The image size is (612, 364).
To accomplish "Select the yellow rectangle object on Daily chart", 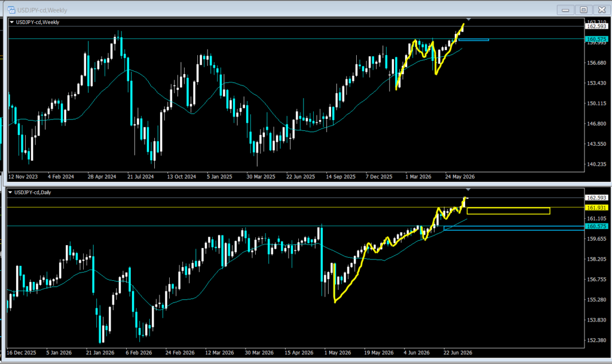I will [508, 211].
